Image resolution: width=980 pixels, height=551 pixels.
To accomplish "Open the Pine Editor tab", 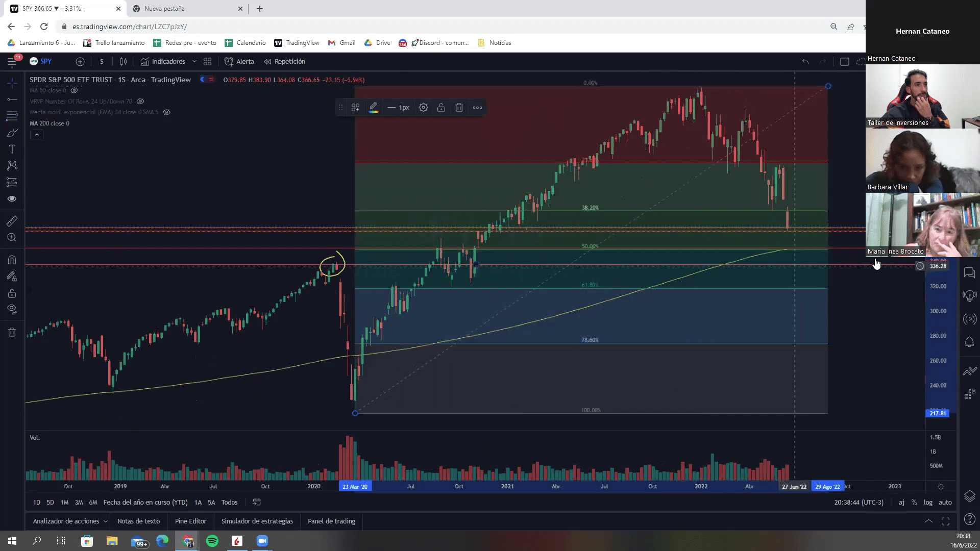I will click(190, 521).
